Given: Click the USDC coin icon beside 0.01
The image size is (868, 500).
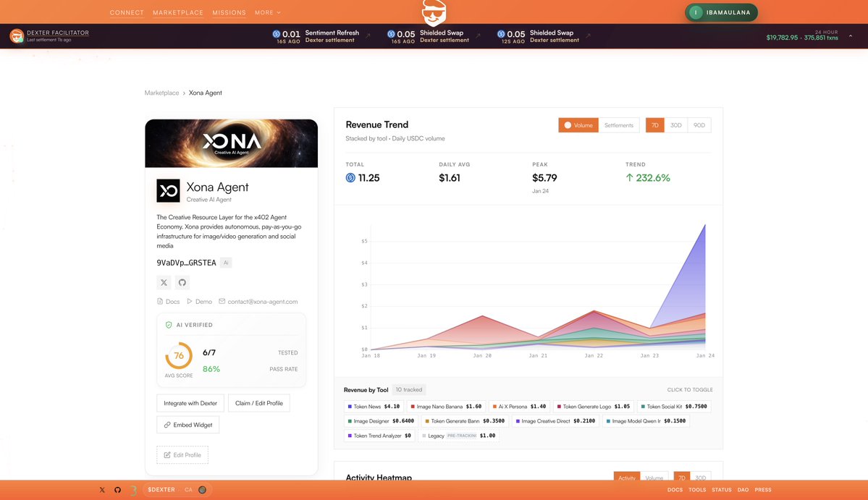Looking at the screenshot, I should 277,34.
